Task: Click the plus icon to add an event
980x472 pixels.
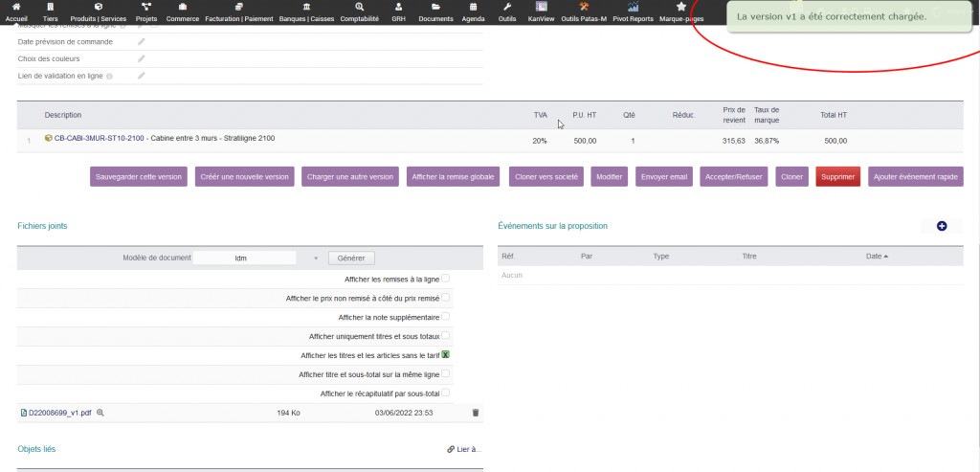Action: pos(941,226)
